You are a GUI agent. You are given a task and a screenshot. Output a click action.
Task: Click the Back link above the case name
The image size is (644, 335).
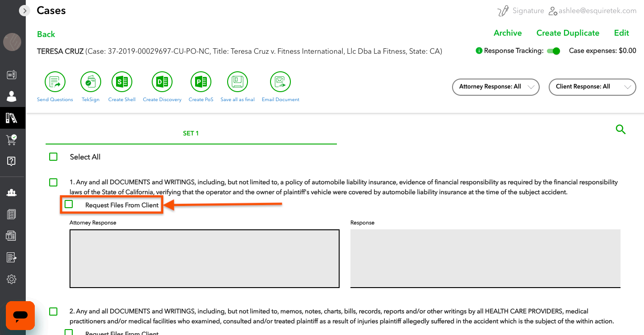46,34
